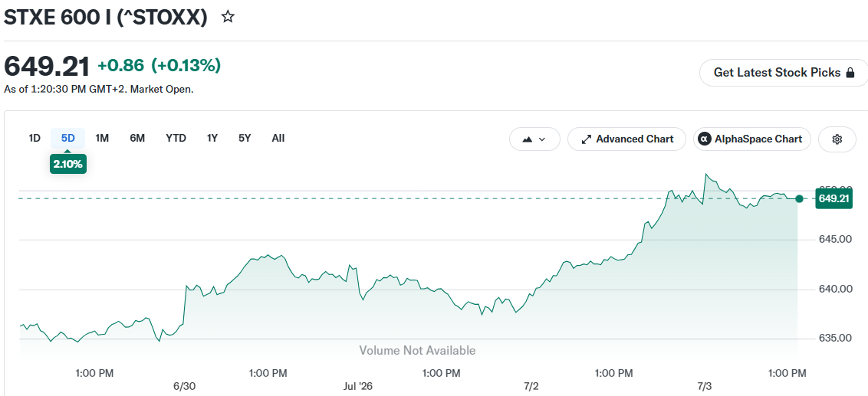Click the +0.86 price change value

(120, 66)
